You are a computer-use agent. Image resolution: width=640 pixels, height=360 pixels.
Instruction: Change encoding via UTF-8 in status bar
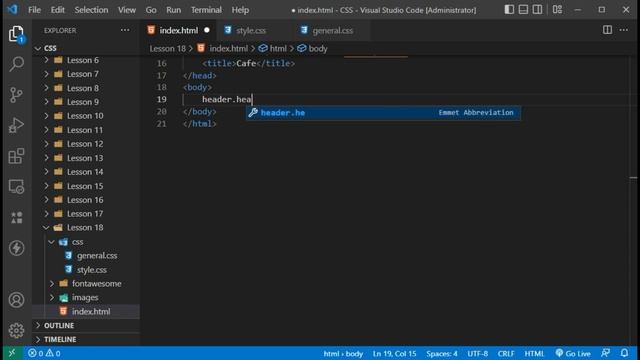[478, 353]
